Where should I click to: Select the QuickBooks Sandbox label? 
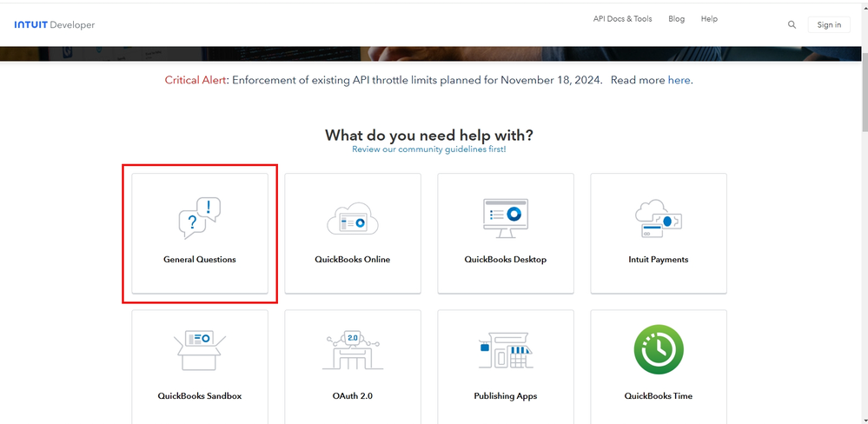pyautogui.click(x=199, y=396)
